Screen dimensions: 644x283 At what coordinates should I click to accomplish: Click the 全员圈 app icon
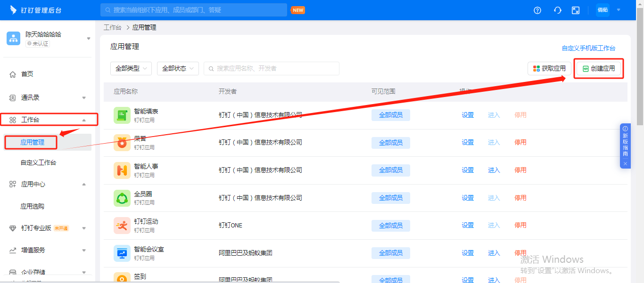[x=122, y=198]
